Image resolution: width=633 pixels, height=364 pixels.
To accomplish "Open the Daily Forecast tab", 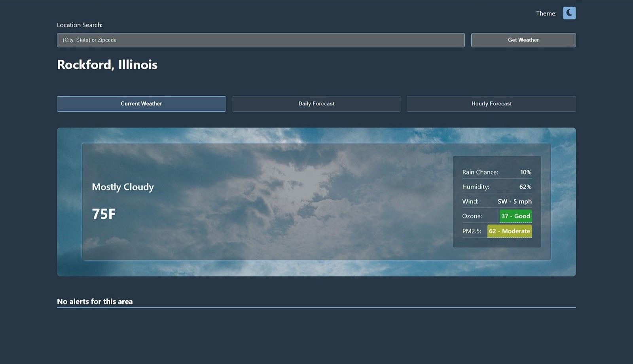I will point(316,104).
